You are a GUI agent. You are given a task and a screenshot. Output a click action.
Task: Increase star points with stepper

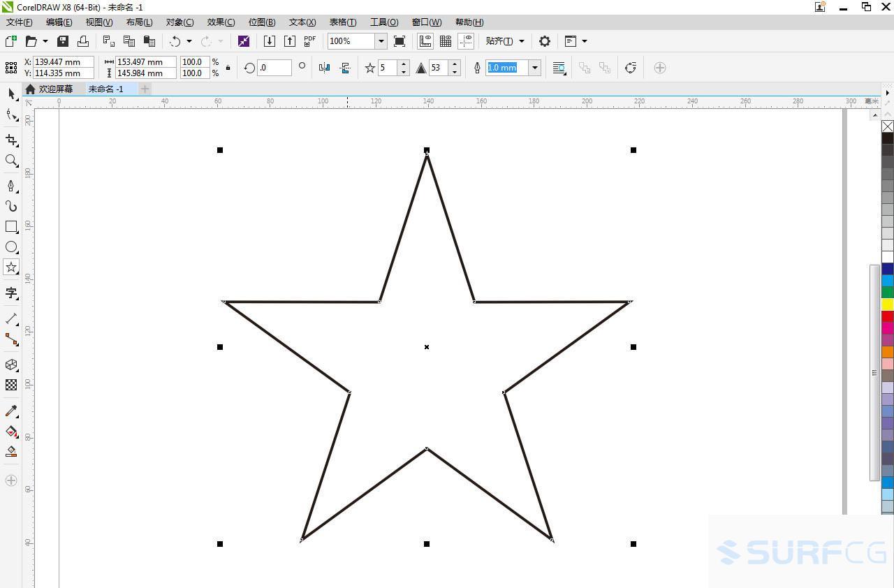[x=404, y=64]
